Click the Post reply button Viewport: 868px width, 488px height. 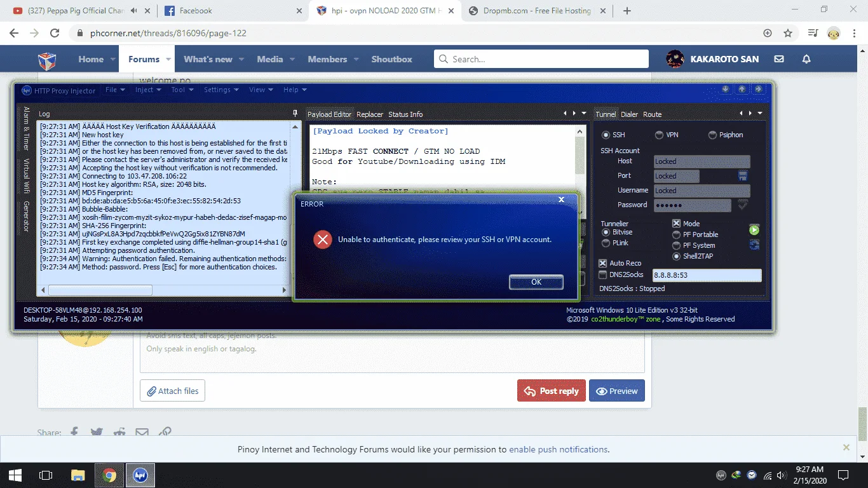pyautogui.click(x=552, y=391)
